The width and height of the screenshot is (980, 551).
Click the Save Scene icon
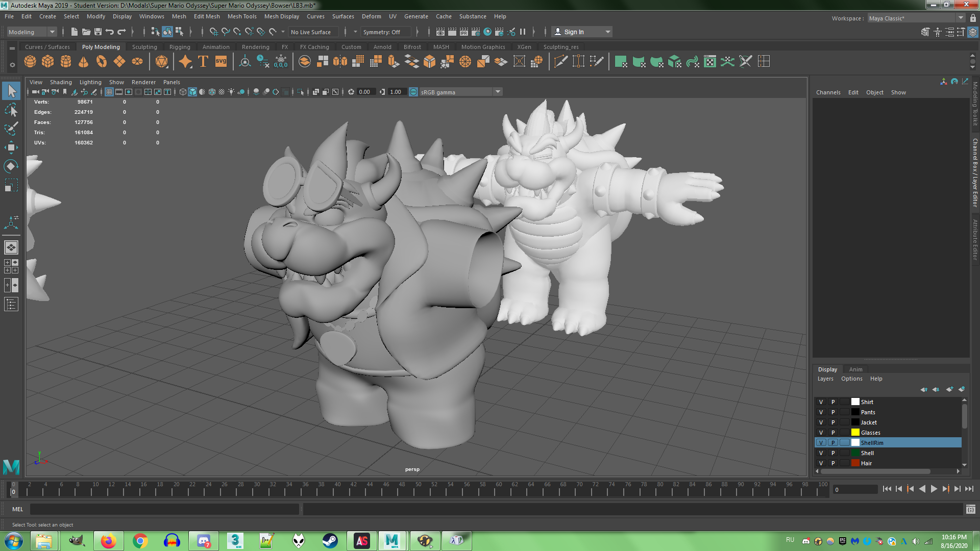[x=98, y=32]
